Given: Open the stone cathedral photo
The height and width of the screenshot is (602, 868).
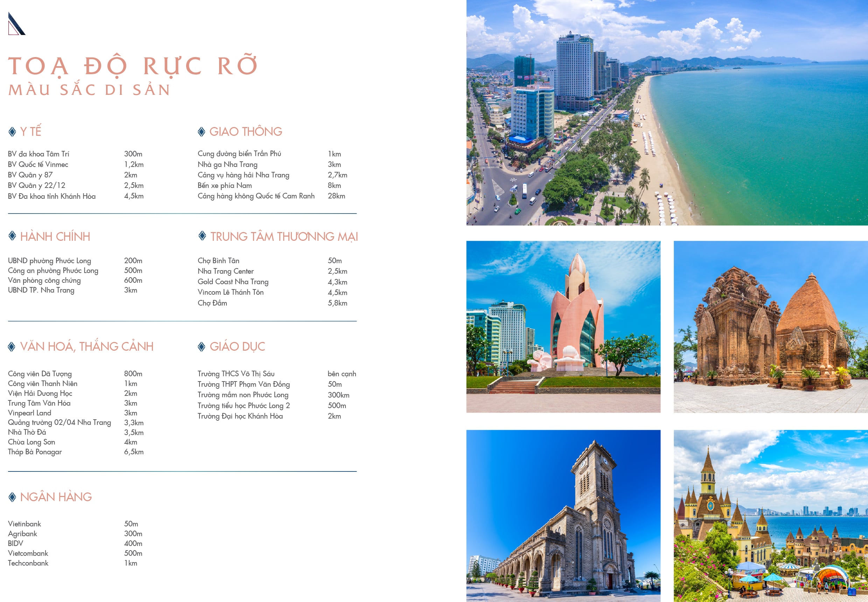Looking at the screenshot, I should click(563, 516).
